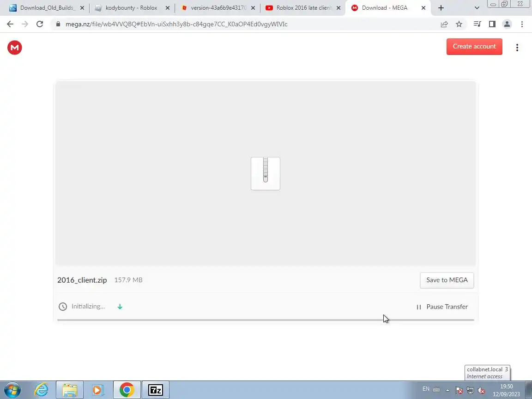Click Save to MEGA button
532x399 pixels.
pos(447,280)
